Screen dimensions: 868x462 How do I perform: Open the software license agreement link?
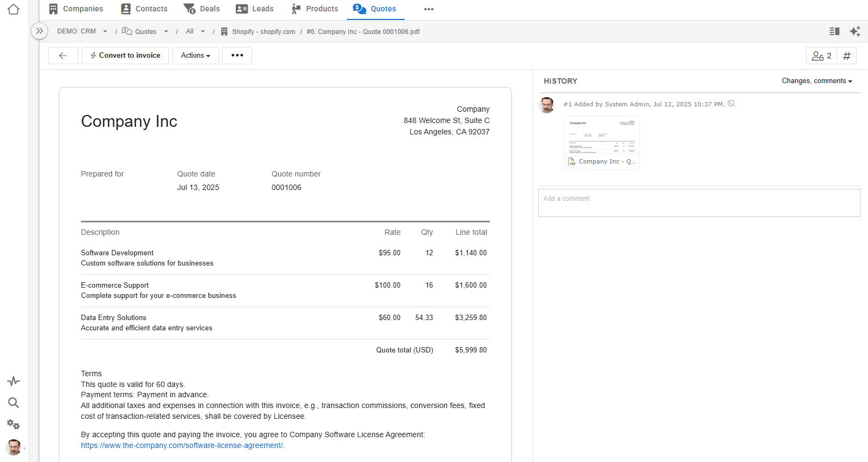pyautogui.click(x=182, y=445)
